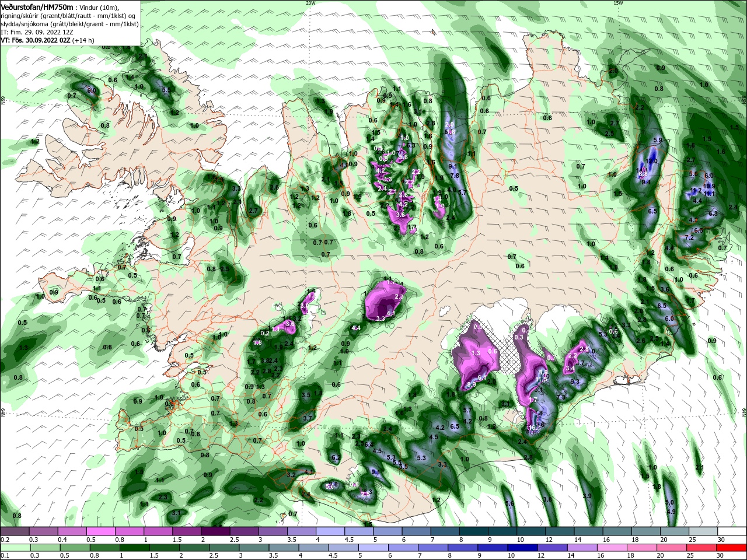Screen dimensions: 747x560
Task: Click the '0.1' label in the rain legend
Action: click(x=4, y=556)
